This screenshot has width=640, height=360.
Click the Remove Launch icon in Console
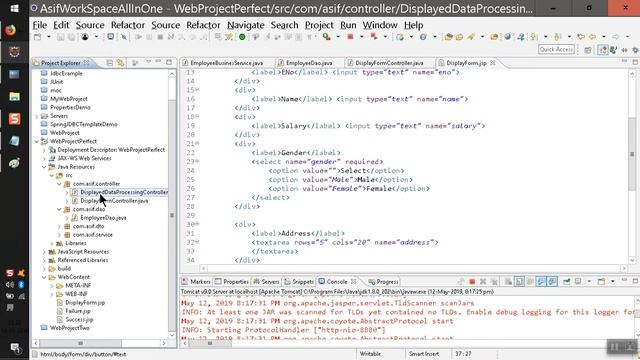[483, 282]
